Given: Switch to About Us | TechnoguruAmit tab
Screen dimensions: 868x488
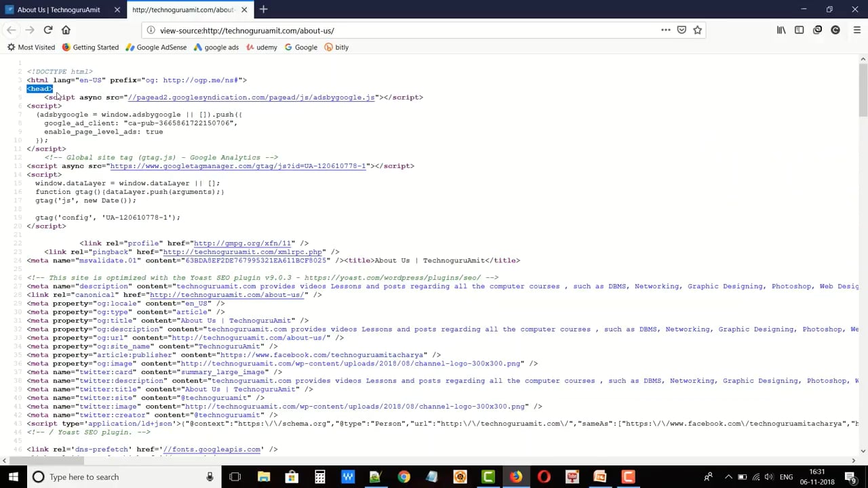Looking at the screenshot, I should (59, 9).
